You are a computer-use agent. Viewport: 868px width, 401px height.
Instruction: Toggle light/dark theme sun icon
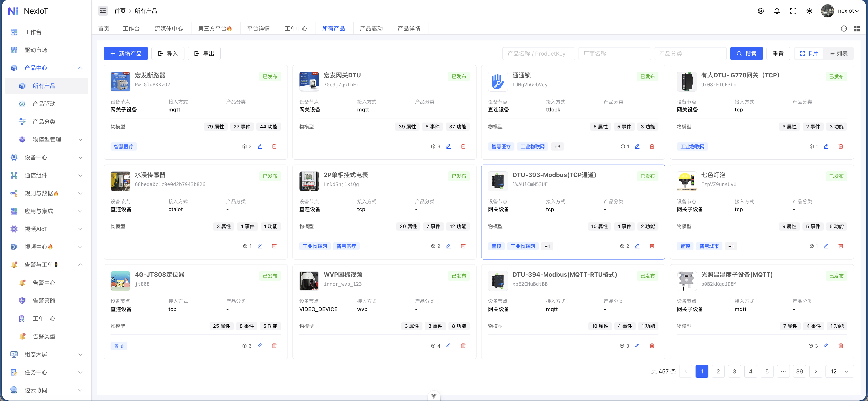pyautogui.click(x=809, y=11)
